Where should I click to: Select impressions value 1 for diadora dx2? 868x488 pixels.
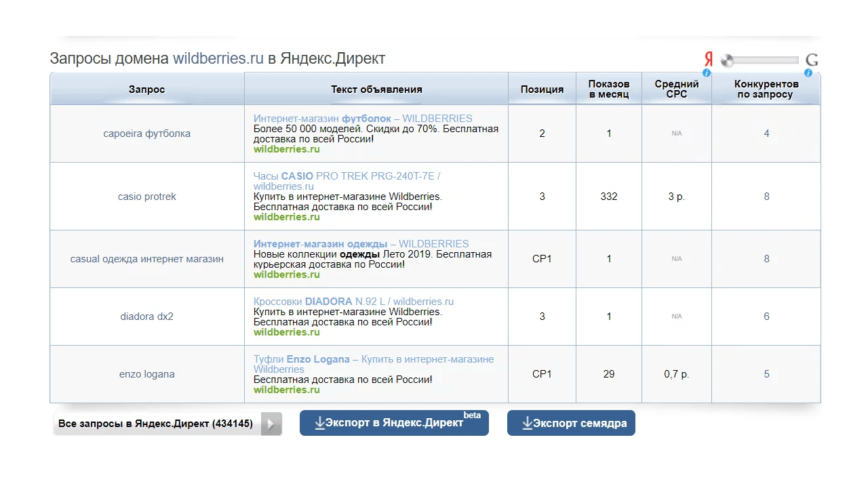click(x=609, y=317)
